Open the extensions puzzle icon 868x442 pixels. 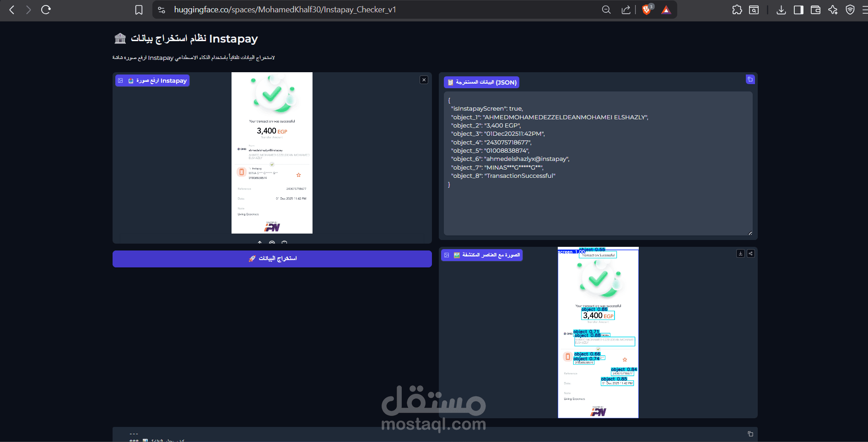[737, 10]
